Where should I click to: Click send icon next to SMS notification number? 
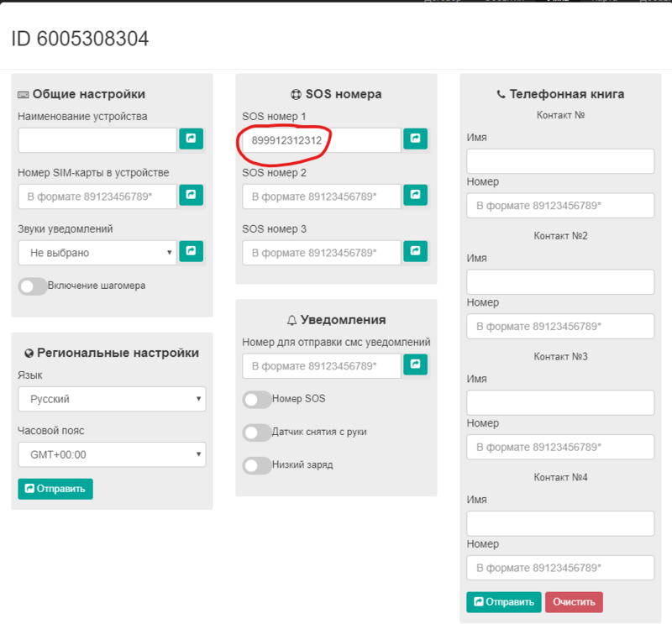415,364
